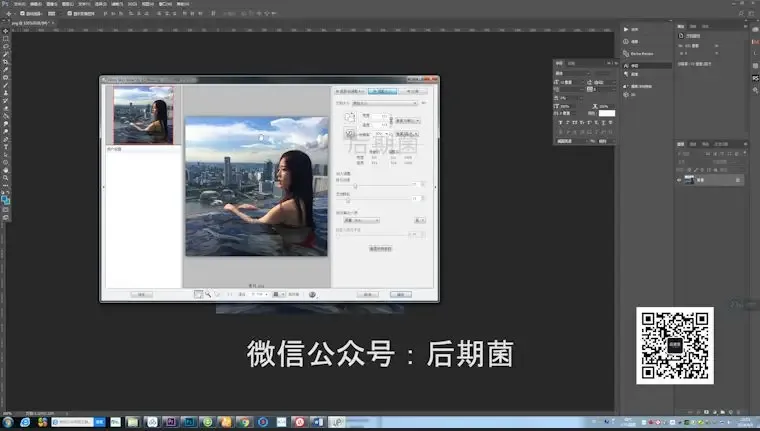The image size is (760, 431).
Task: Select the Zoom tool in Photoshop toolbar
Action: click(x=7, y=178)
